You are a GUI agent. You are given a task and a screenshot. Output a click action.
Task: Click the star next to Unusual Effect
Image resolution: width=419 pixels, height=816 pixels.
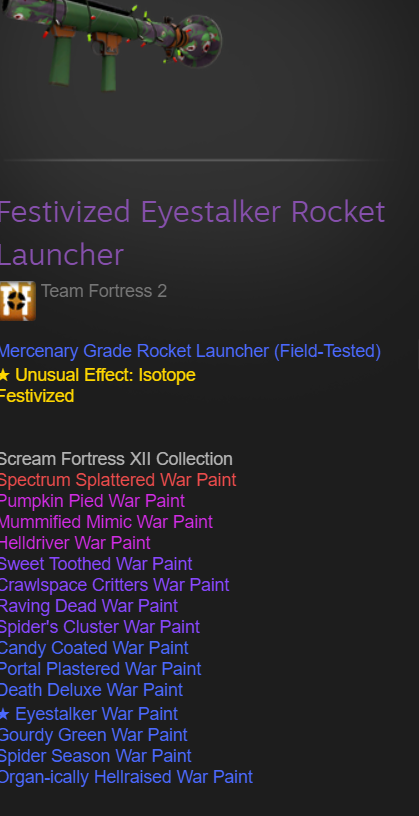(5, 375)
